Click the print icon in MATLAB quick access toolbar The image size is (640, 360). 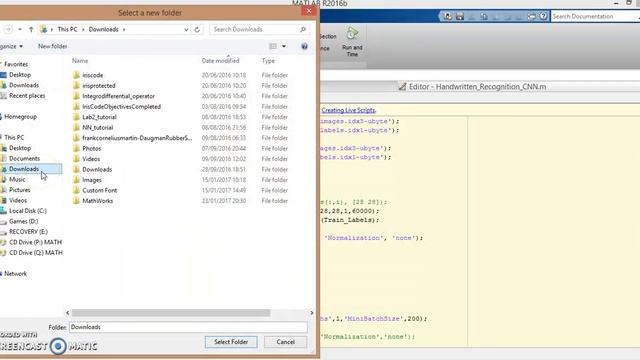click(531, 16)
